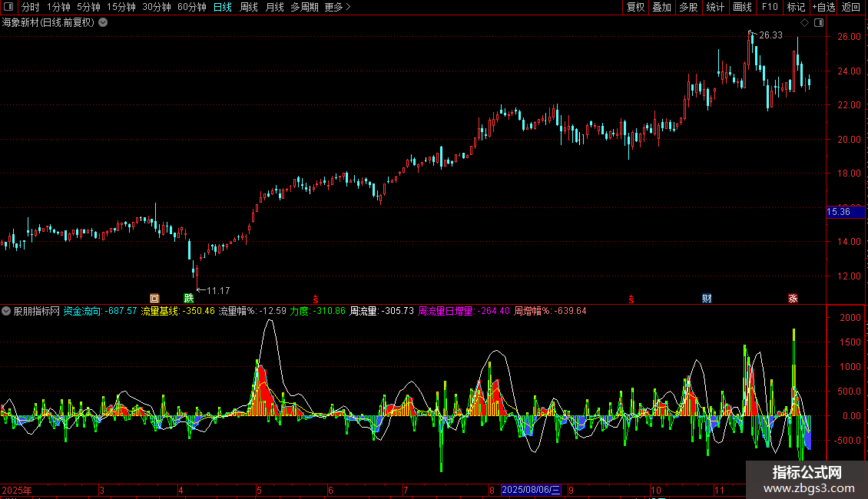
Task: Select the 月线 monthly chart tab
Action: tap(274, 7)
